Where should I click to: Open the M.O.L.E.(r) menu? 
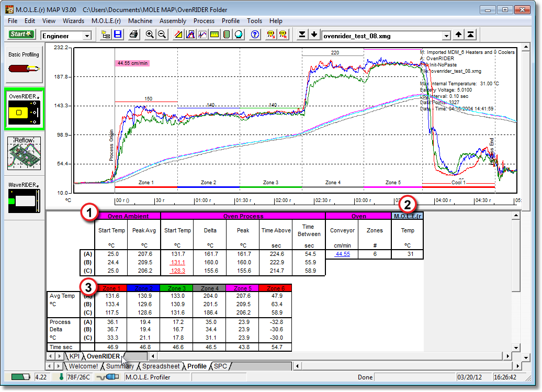click(x=106, y=21)
